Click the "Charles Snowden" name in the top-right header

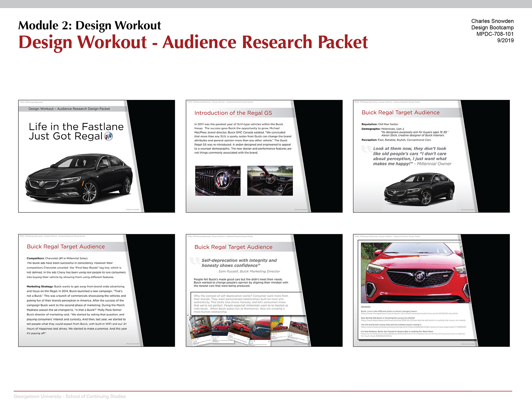[x=492, y=21]
